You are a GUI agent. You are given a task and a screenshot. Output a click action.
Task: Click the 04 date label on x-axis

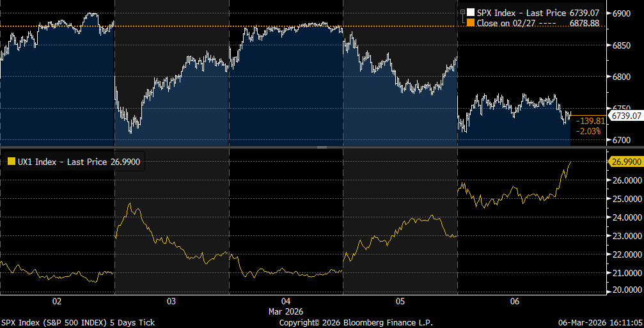coord(286,302)
